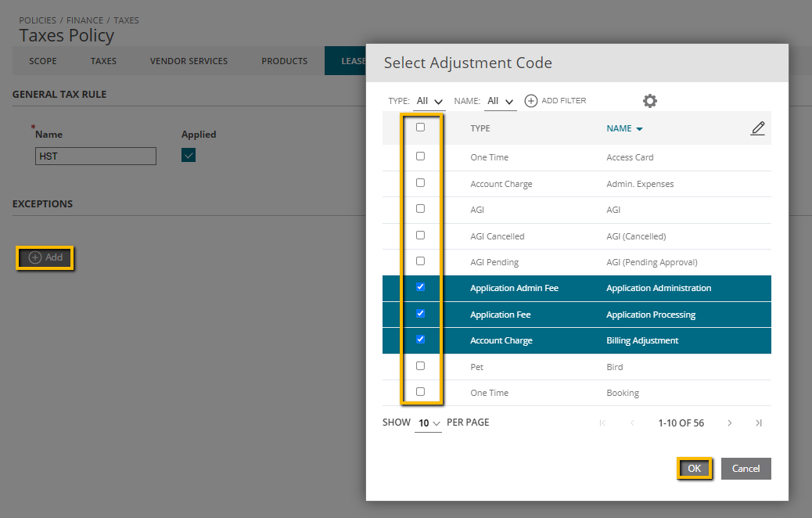Select the Application Processing name cell
812x518 pixels.
pyautogui.click(x=651, y=315)
